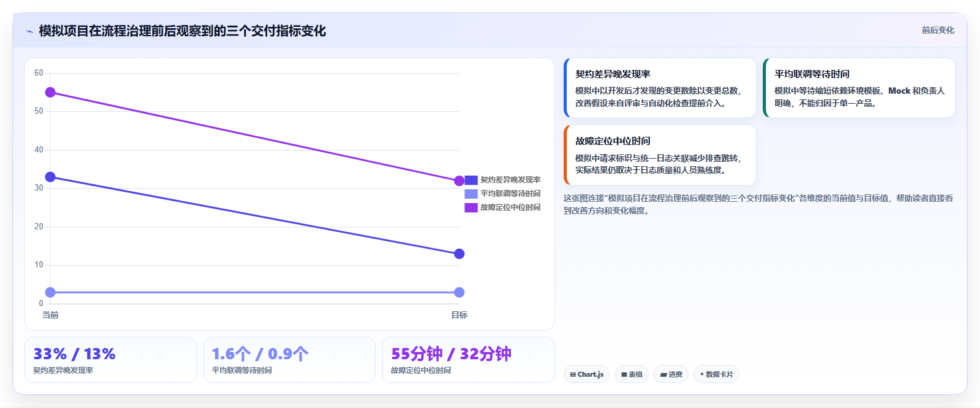Click legend text 平均联调等待时间
980x408 pixels.
(x=511, y=194)
